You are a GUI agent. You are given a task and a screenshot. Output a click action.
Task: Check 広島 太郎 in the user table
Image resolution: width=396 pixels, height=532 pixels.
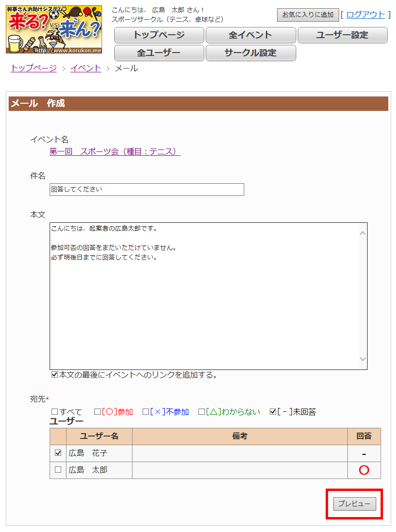(x=58, y=469)
